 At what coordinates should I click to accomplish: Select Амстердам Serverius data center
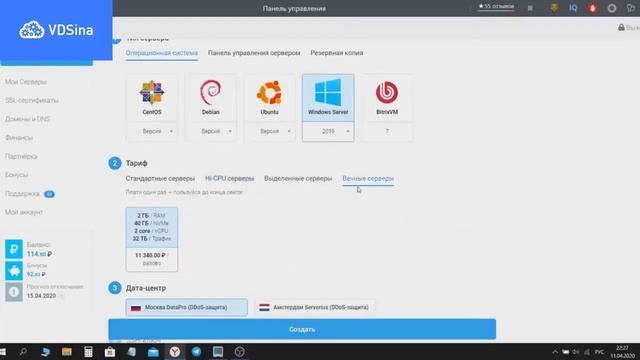315,307
